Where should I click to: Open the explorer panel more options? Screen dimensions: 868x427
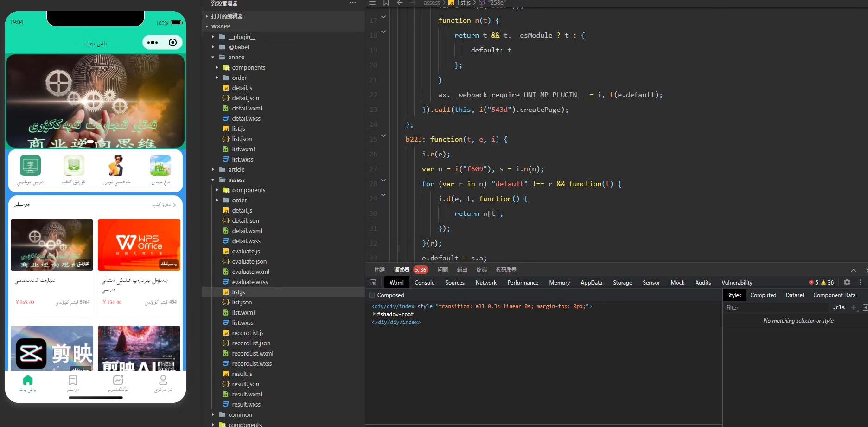[352, 3]
